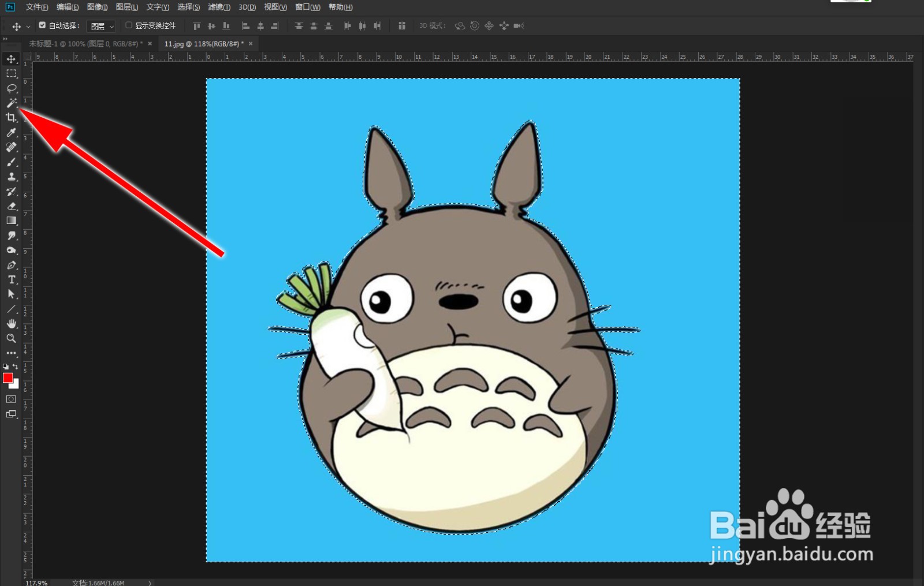Open the 3D(D) menu
Viewport: 924px width, 586px height.
tap(247, 7)
